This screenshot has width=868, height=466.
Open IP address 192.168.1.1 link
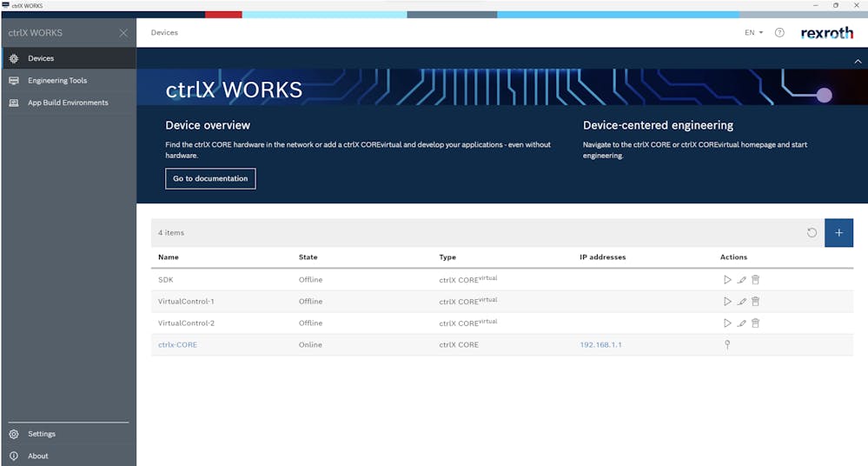pyautogui.click(x=600, y=344)
